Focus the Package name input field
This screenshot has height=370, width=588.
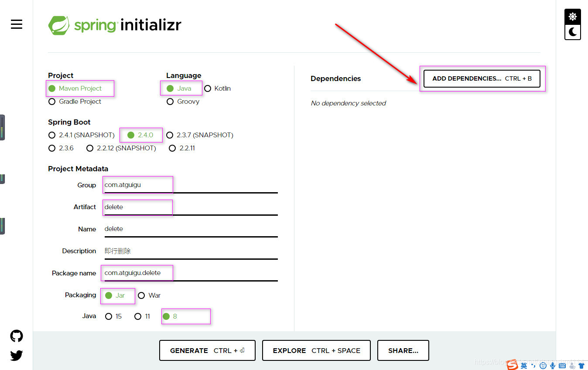point(191,273)
